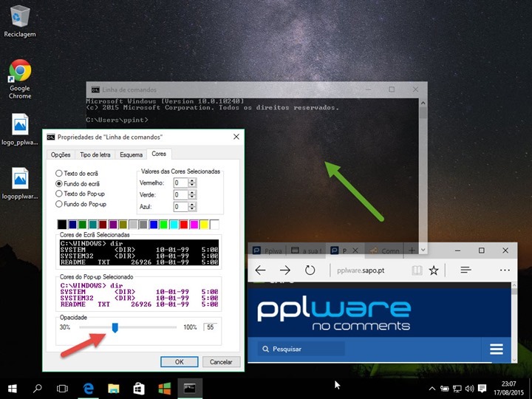Close the Propriedades dialog
532x399 pixels.
click(236, 137)
